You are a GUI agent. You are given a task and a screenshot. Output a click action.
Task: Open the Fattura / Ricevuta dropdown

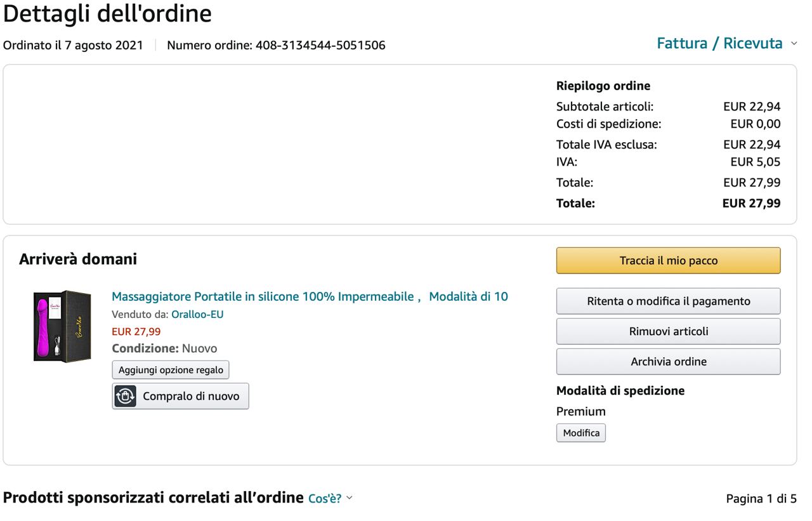pyautogui.click(x=719, y=44)
